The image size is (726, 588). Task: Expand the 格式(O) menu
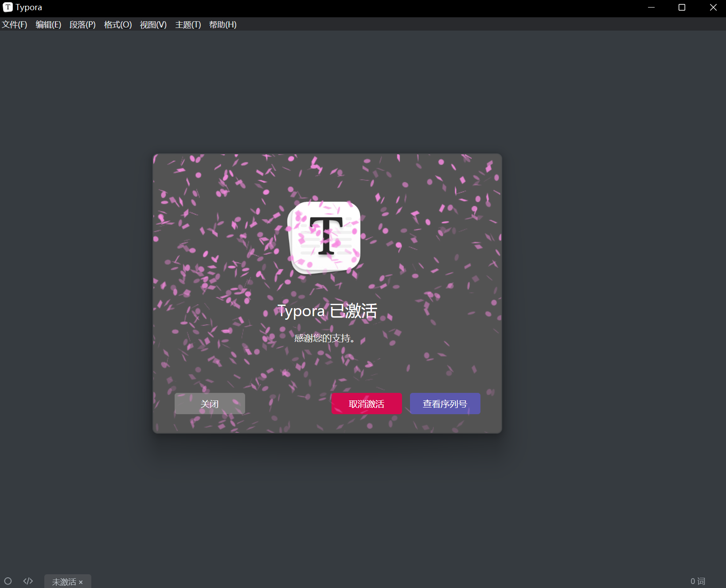click(x=118, y=25)
